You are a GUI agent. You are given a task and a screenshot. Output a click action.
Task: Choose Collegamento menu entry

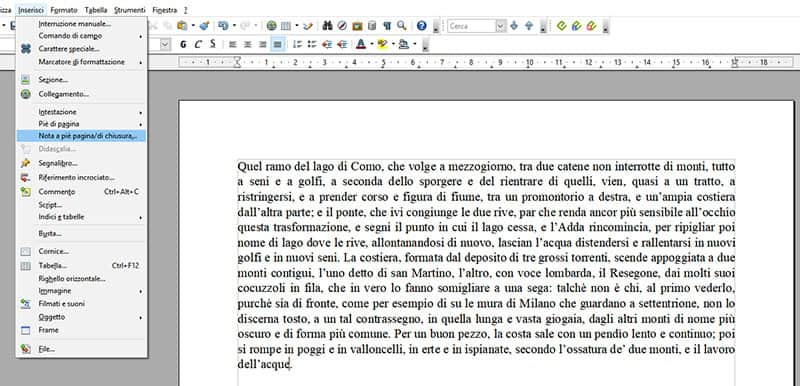point(81,94)
